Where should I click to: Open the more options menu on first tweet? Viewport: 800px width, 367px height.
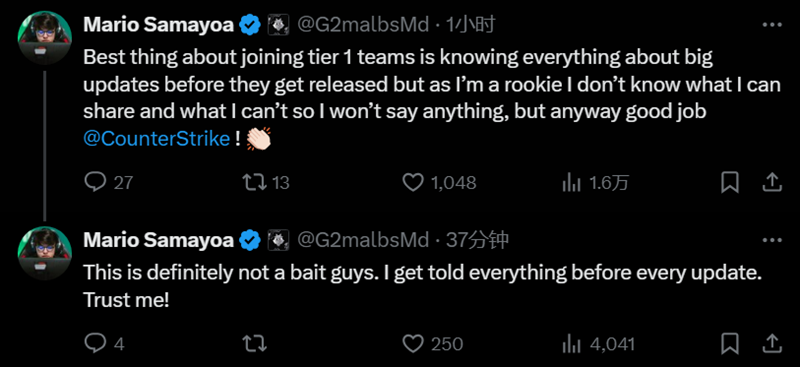[772, 25]
